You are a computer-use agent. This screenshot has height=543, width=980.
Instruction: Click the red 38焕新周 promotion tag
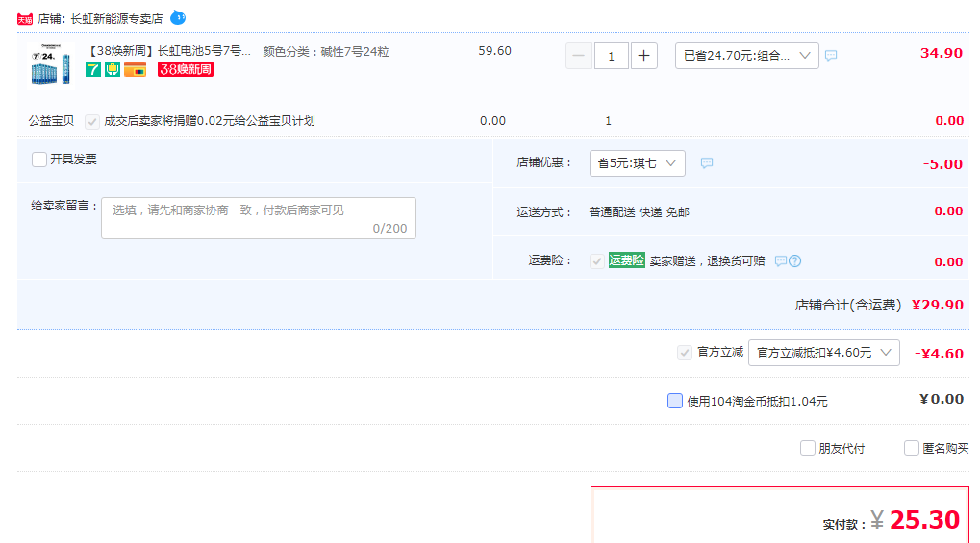186,69
